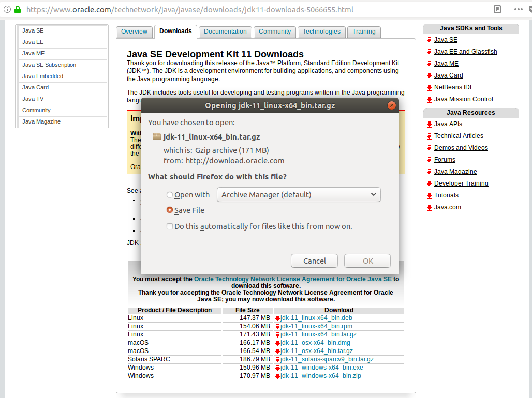Viewport: 532px width, 398px height.
Task: Click red arrow beside Java Mission Control
Action: pyautogui.click(x=429, y=99)
